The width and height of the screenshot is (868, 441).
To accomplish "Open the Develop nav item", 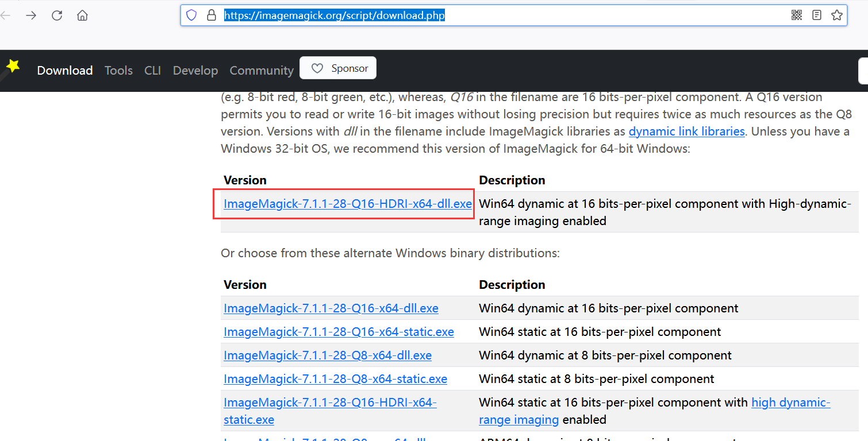I will [195, 71].
